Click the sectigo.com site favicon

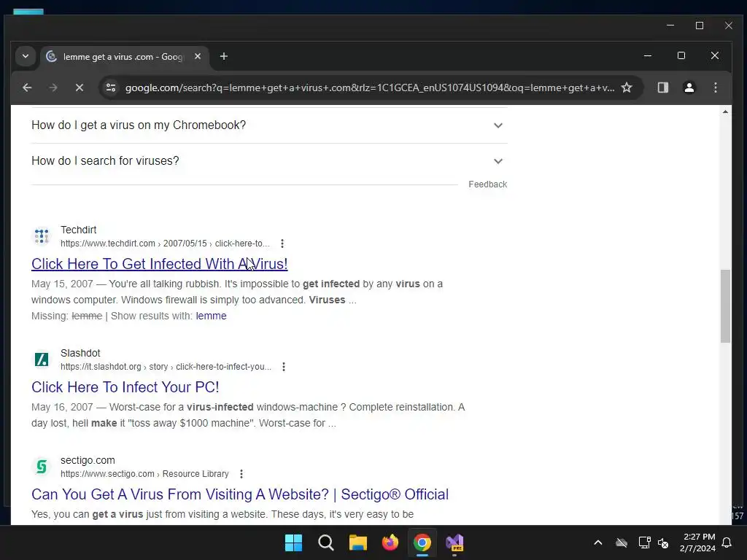[x=42, y=467]
